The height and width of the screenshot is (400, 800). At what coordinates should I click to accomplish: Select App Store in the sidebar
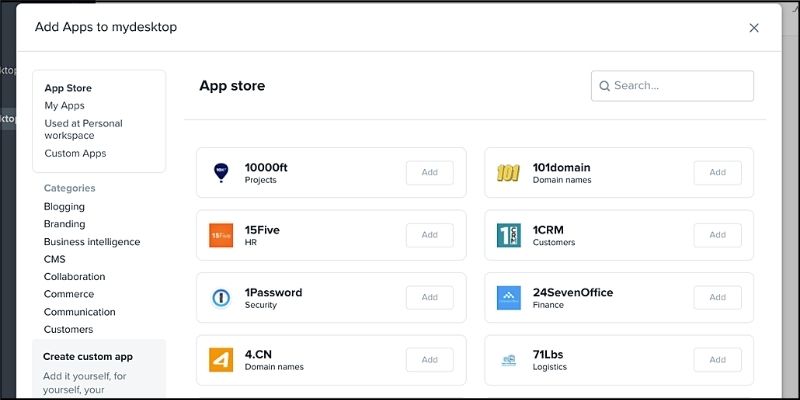click(68, 88)
